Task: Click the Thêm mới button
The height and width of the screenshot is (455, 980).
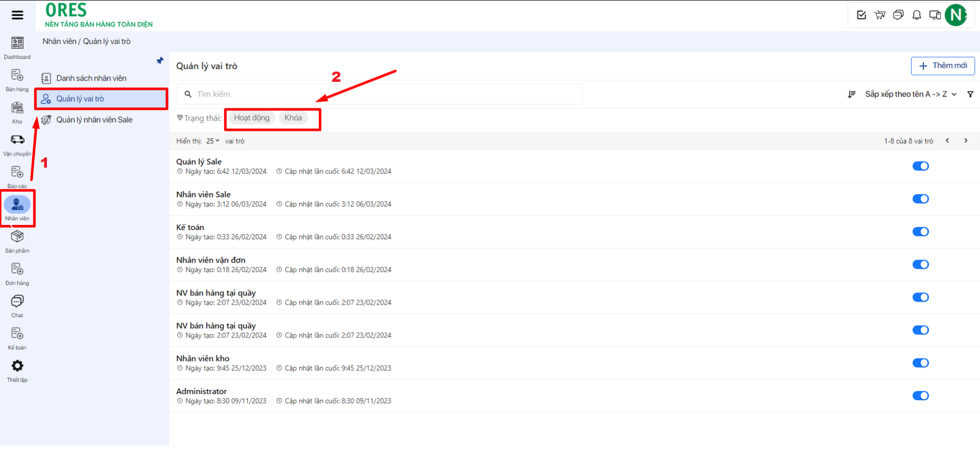Action: (943, 66)
